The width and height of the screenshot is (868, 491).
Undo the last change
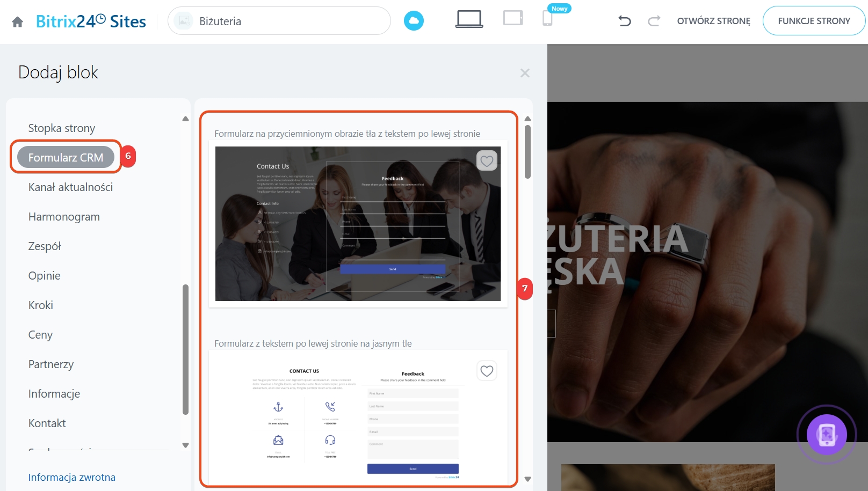tap(624, 21)
